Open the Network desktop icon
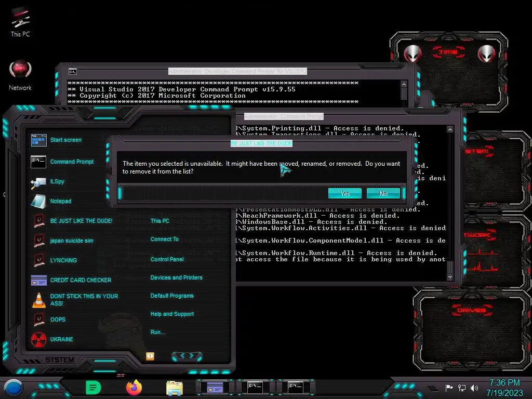The height and width of the screenshot is (399, 532). [20, 75]
